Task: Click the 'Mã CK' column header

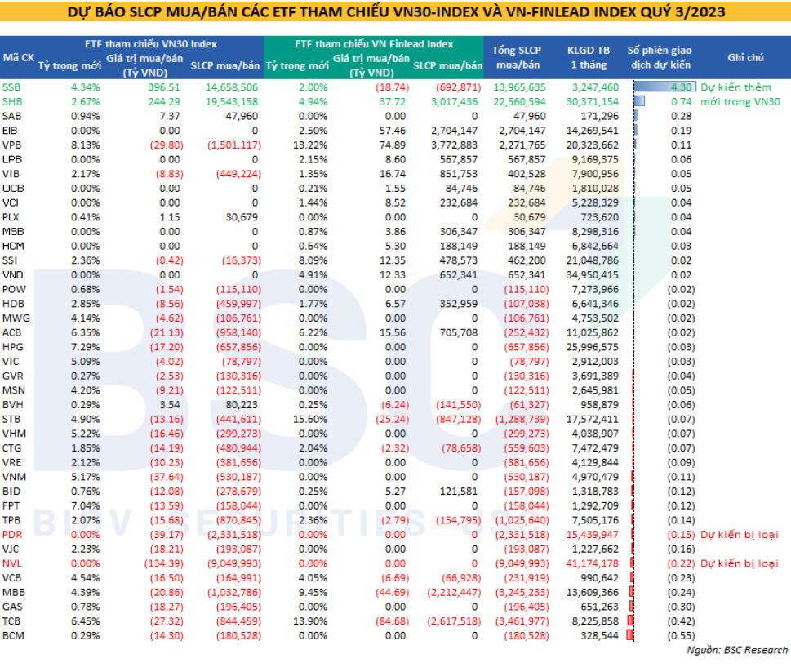Action: click(x=18, y=57)
